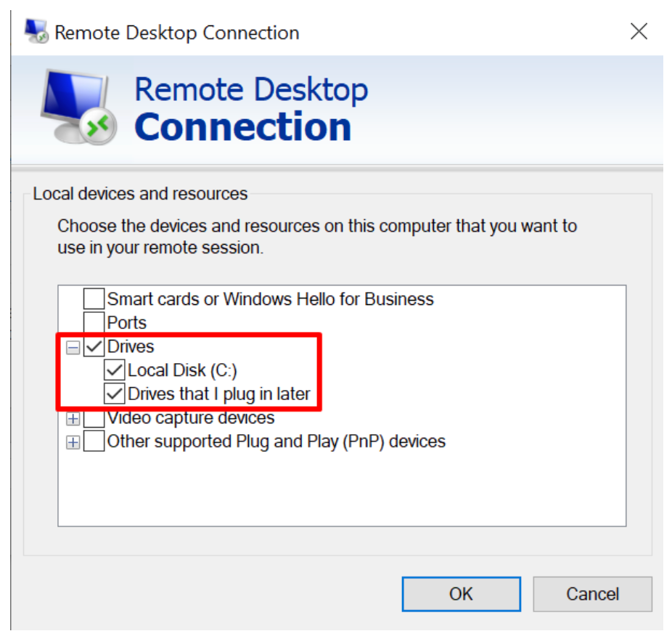Click the Local devices and resources group label
Screen dimensions: 672x639
[x=141, y=193]
